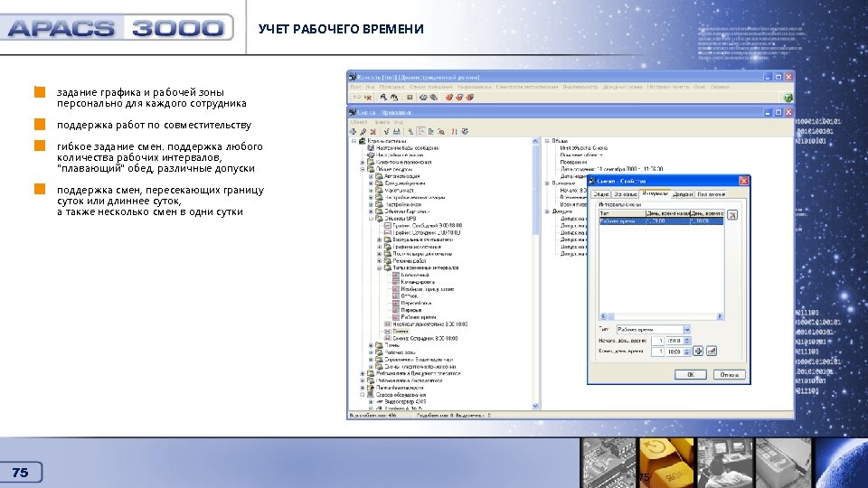This screenshot has height=488, width=868.
Task: Click the table horizontal scrollbar right arrow
Action: [720, 316]
